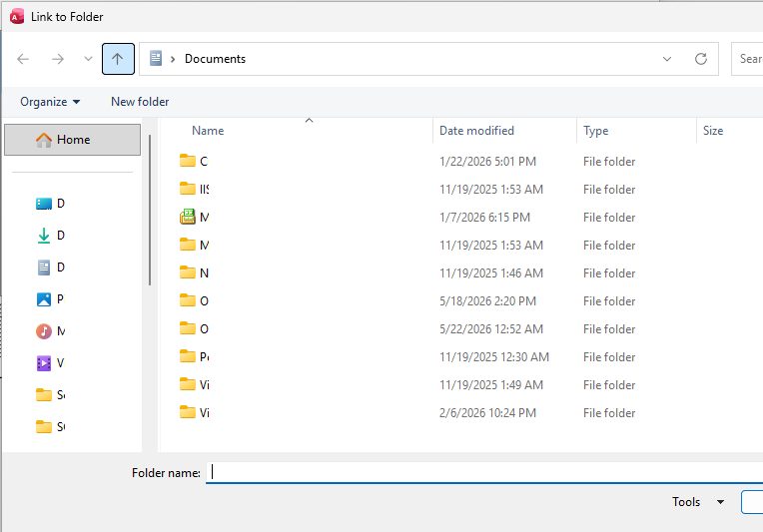Image resolution: width=763 pixels, height=532 pixels.
Task: Sort by the Type column header
Action: tap(595, 131)
